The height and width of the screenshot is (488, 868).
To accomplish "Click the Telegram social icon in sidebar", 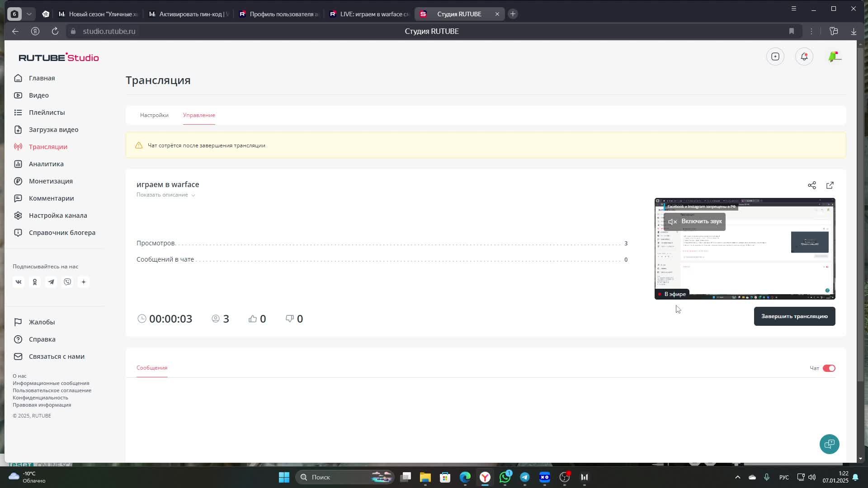I will click(x=51, y=282).
